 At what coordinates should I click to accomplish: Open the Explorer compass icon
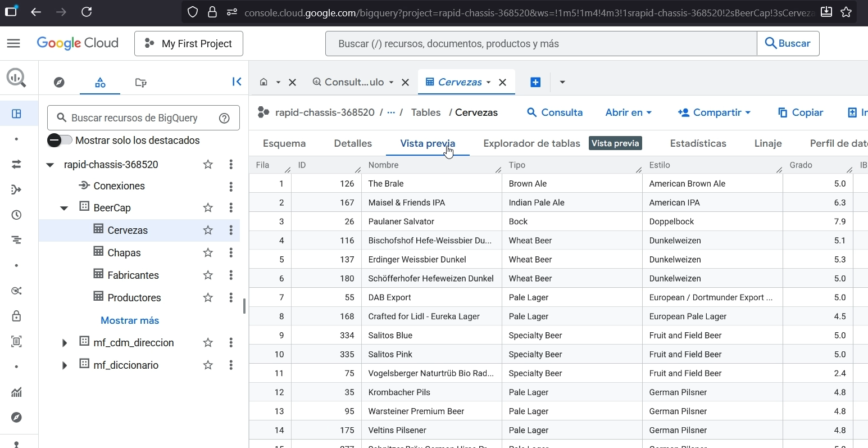click(x=59, y=82)
